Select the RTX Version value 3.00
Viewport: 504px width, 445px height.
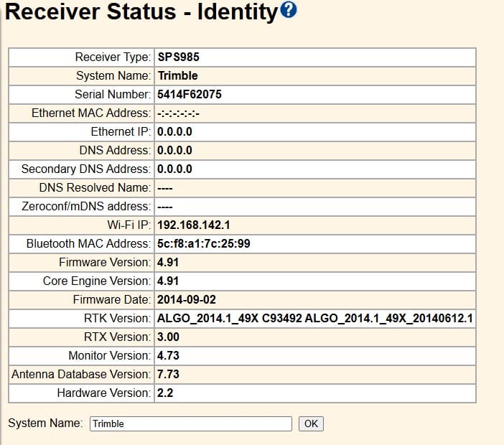(x=168, y=337)
